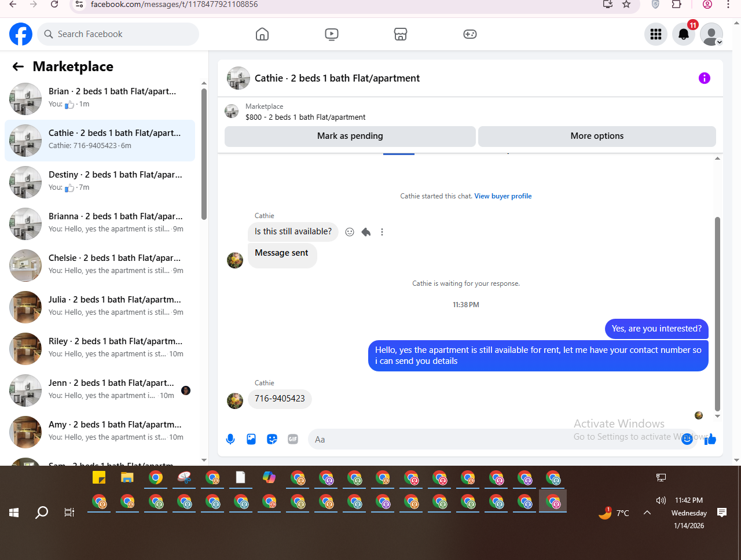Click the browser reload button
The width and height of the screenshot is (741, 560).
coord(54,5)
